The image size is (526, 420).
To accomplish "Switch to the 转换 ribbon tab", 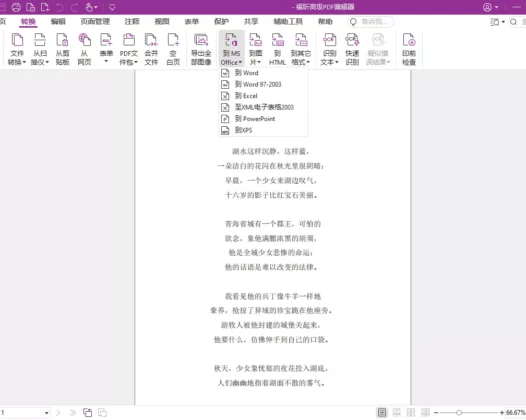I will coord(28,22).
